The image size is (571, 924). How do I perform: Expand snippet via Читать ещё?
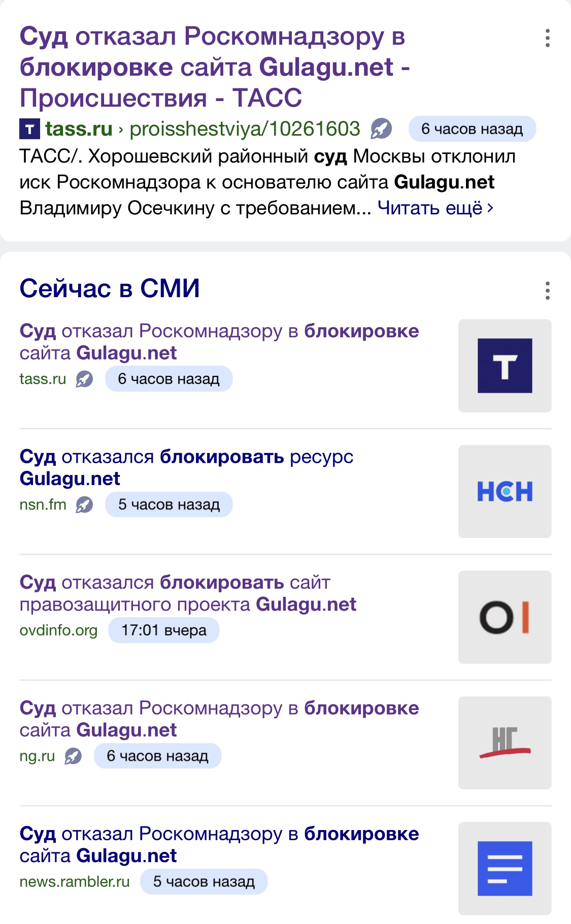(435, 208)
